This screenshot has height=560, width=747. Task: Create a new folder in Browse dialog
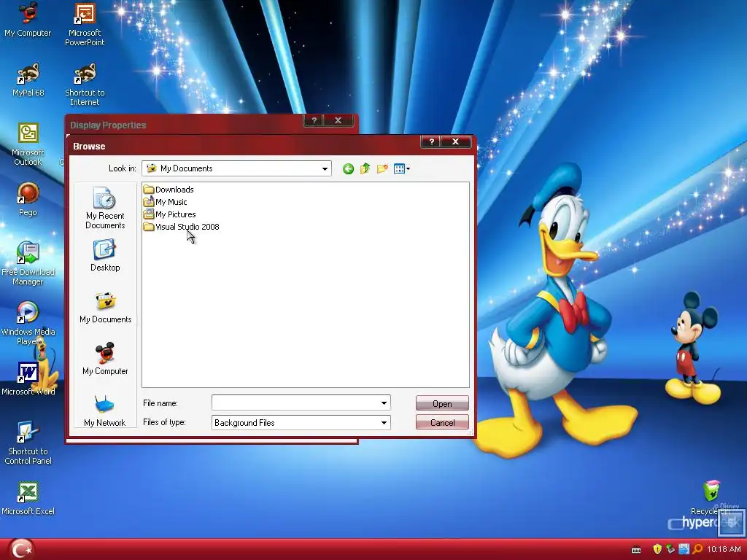coord(382,168)
